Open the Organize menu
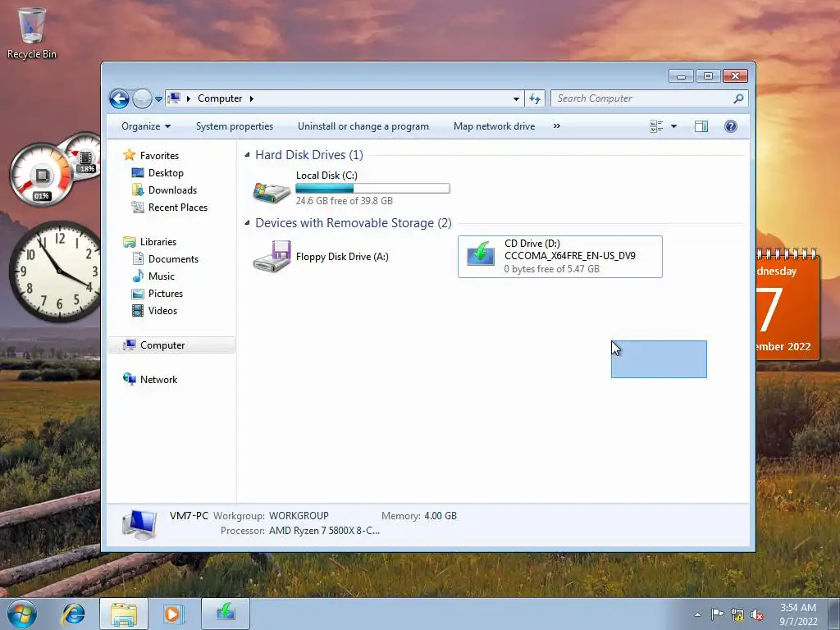Screen dimensions: 840x630 click(x=146, y=126)
